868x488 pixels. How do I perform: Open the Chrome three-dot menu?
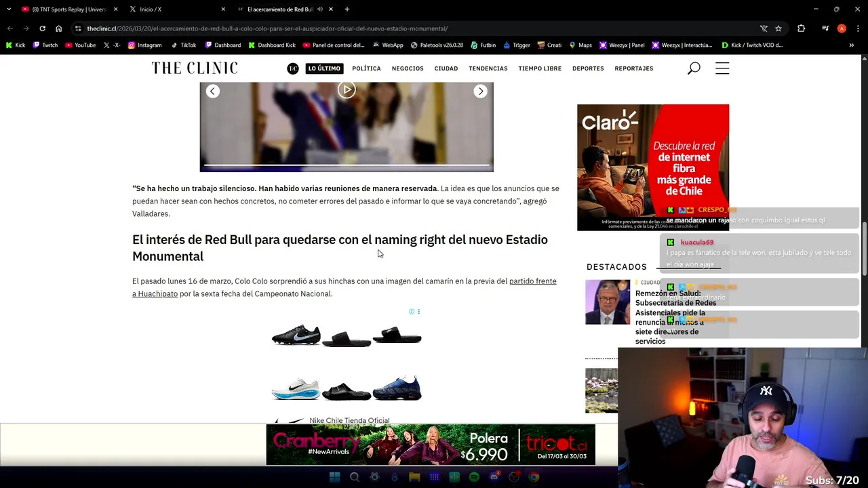[857, 28]
